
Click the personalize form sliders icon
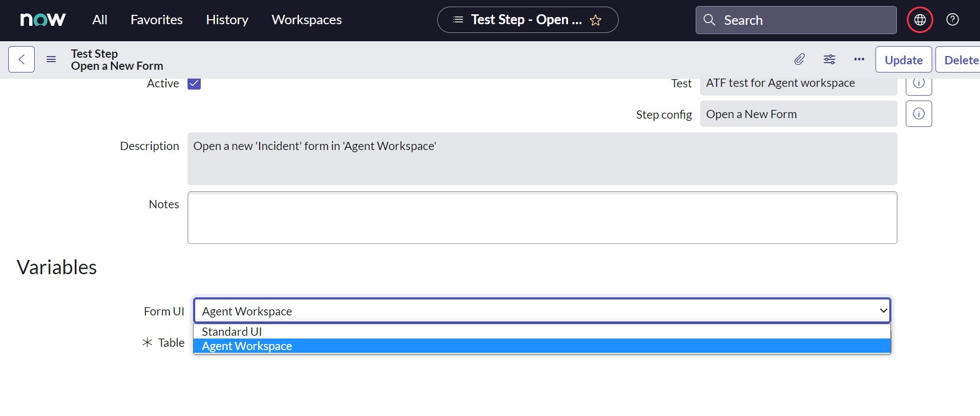pos(829,59)
